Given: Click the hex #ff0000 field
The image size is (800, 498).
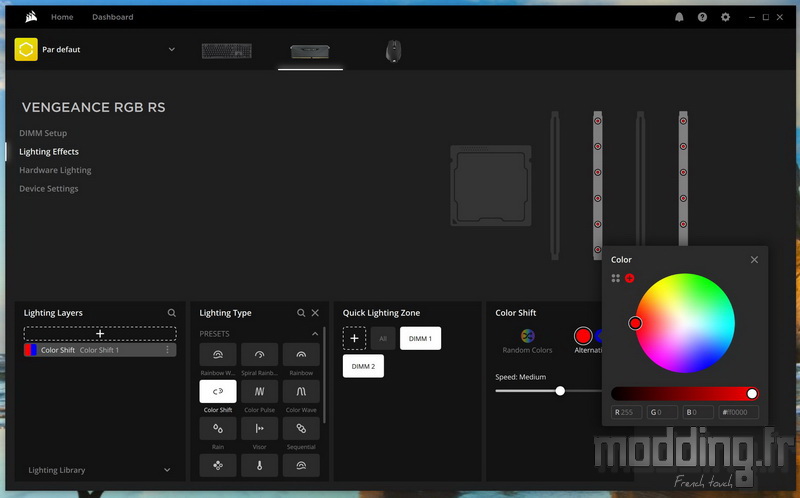Looking at the screenshot, I should click(738, 412).
